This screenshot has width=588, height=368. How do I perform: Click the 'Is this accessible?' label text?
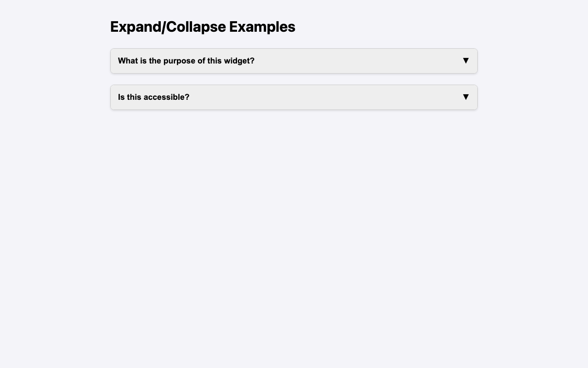153,97
